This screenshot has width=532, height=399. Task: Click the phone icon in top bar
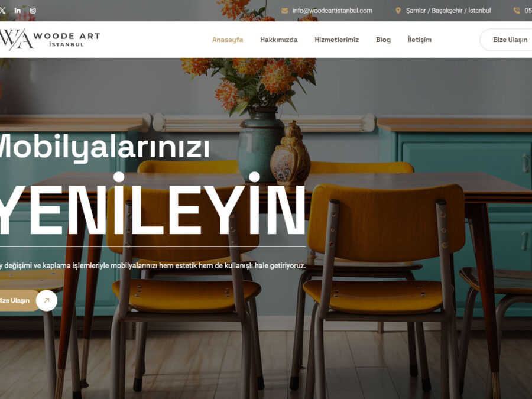coord(517,11)
